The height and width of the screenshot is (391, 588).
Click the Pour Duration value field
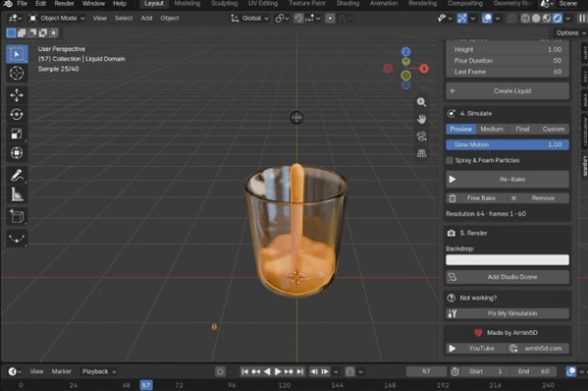pyautogui.click(x=508, y=60)
